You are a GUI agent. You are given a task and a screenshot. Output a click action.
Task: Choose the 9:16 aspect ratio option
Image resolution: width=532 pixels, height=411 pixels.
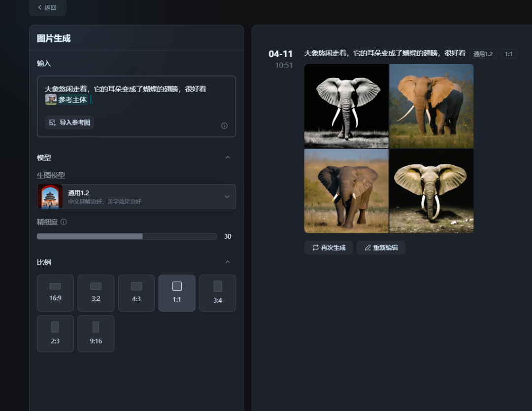click(96, 334)
